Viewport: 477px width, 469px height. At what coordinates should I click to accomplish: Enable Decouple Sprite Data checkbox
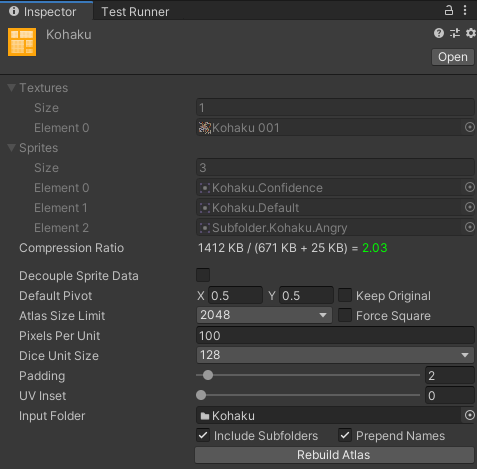[203, 275]
